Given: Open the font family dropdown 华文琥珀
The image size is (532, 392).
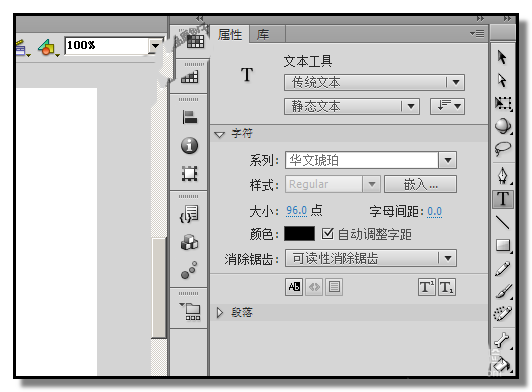Looking at the screenshot, I should point(448,160).
